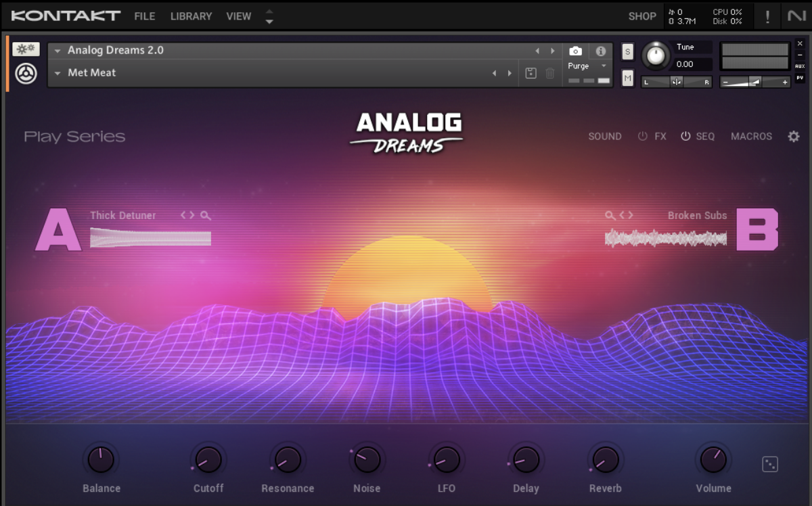Expand the Analog Dreams 2.0 instrument dropdown

click(58, 51)
